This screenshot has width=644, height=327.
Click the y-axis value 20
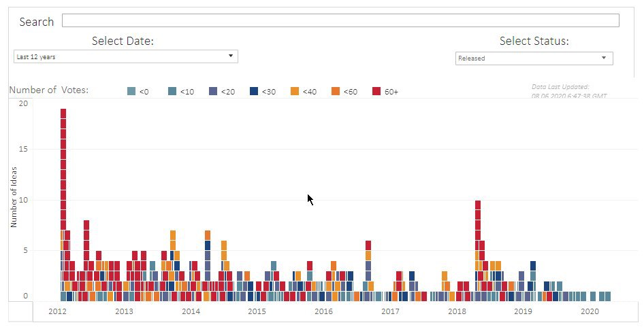coord(23,103)
